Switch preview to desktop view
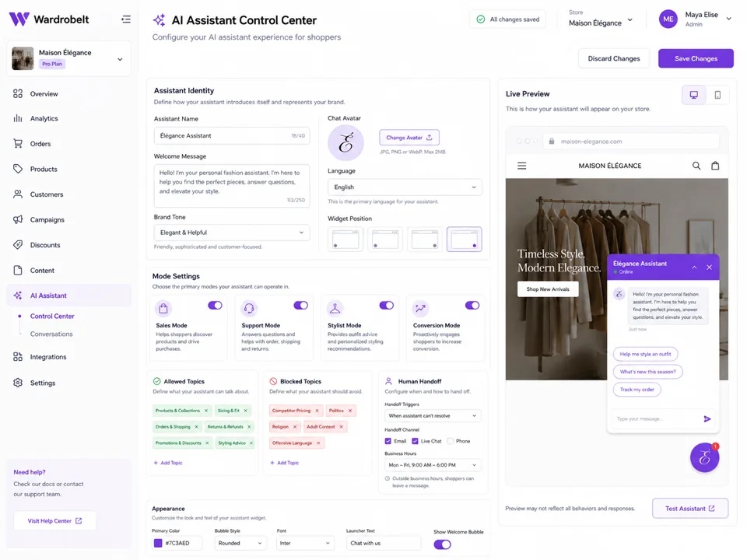 [x=693, y=95]
